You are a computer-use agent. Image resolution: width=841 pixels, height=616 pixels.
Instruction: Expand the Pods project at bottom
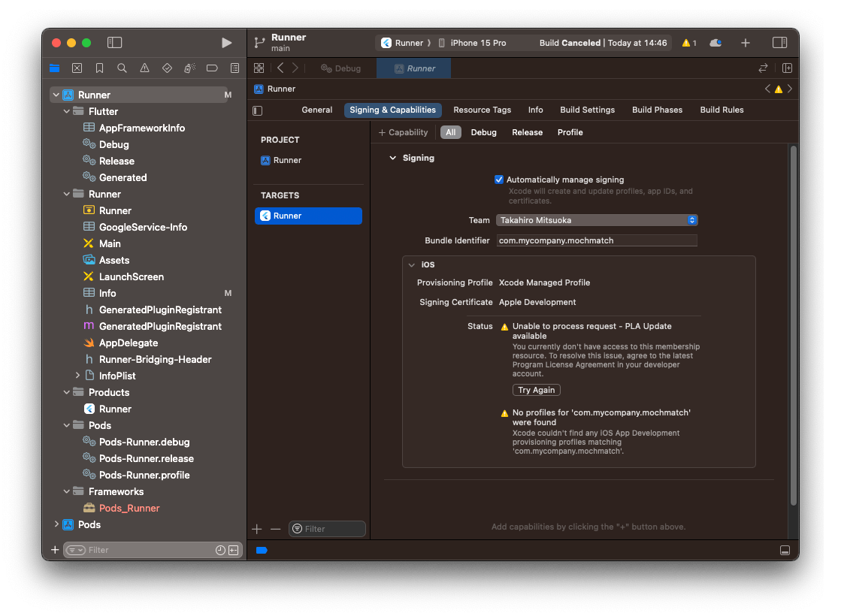pyautogui.click(x=56, y=524)
